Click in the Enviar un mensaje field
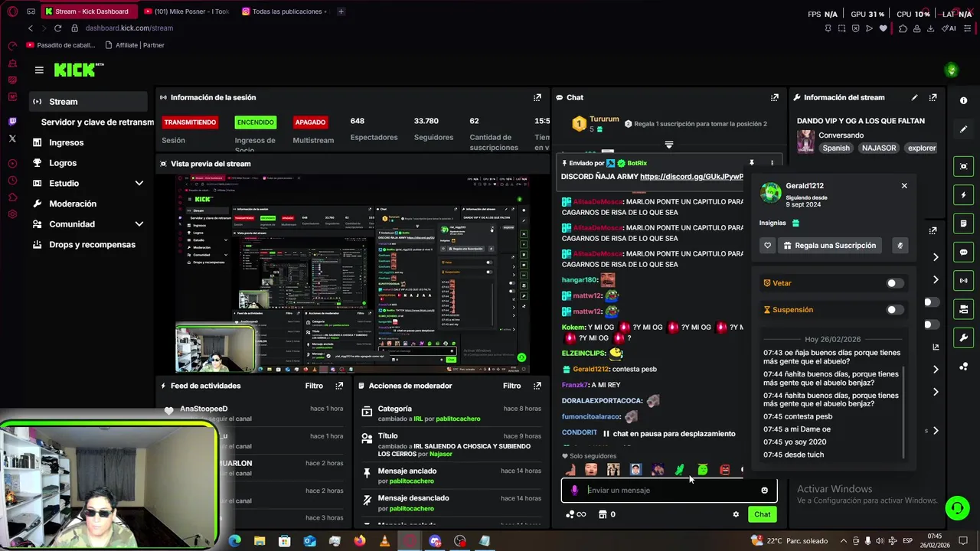The height and width of the screenshot is (551, 980). click(x=668, y=490)
